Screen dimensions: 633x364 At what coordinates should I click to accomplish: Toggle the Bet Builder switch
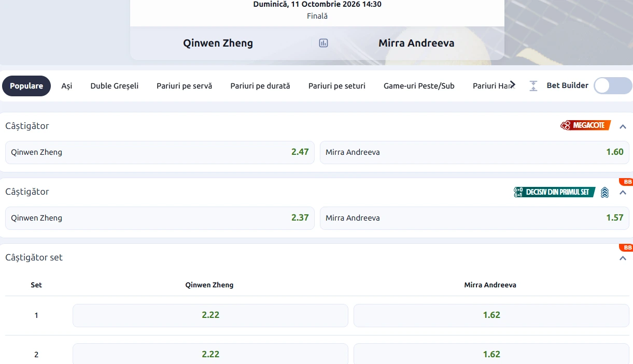(613, 86)
